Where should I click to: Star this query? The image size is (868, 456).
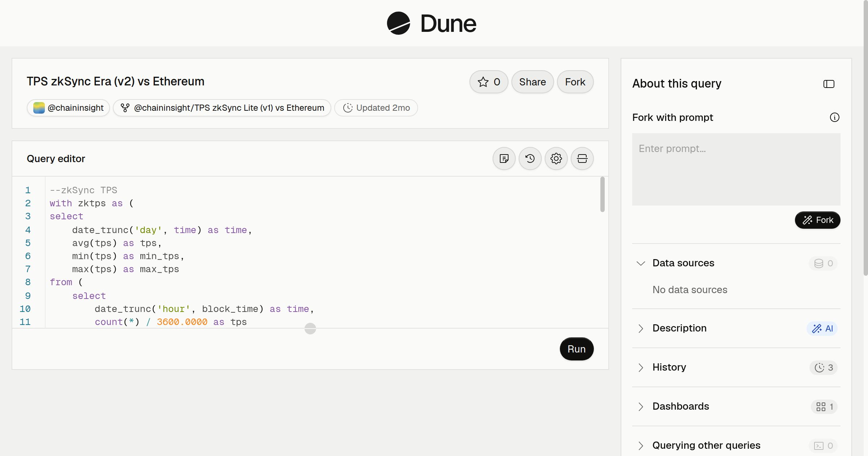coord(489,82)
